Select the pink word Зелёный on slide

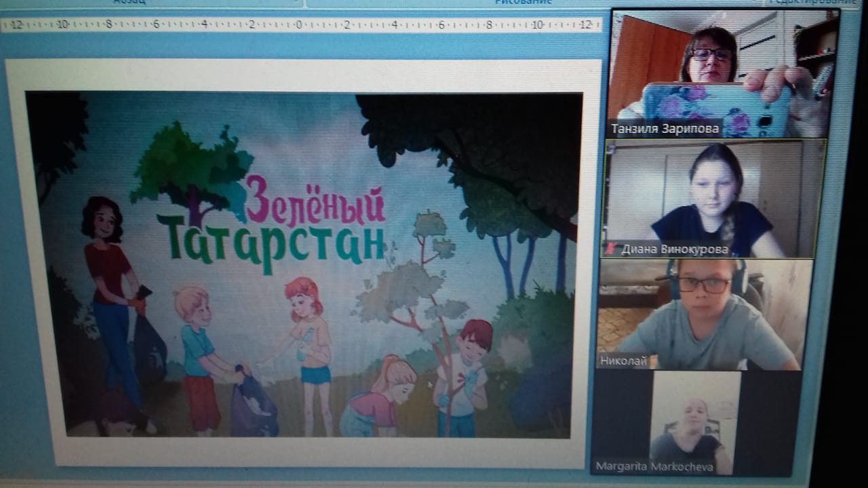[315, 199]
